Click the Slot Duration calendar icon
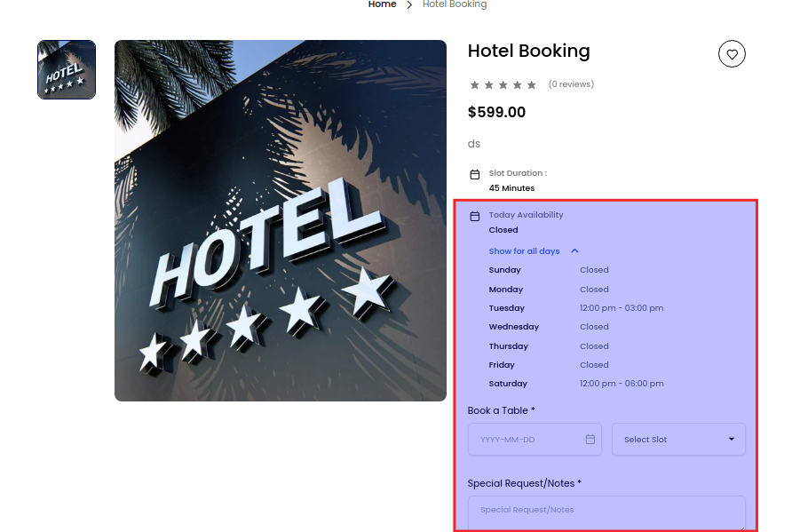The image size is (792, 532). click(x=475, y=174)
